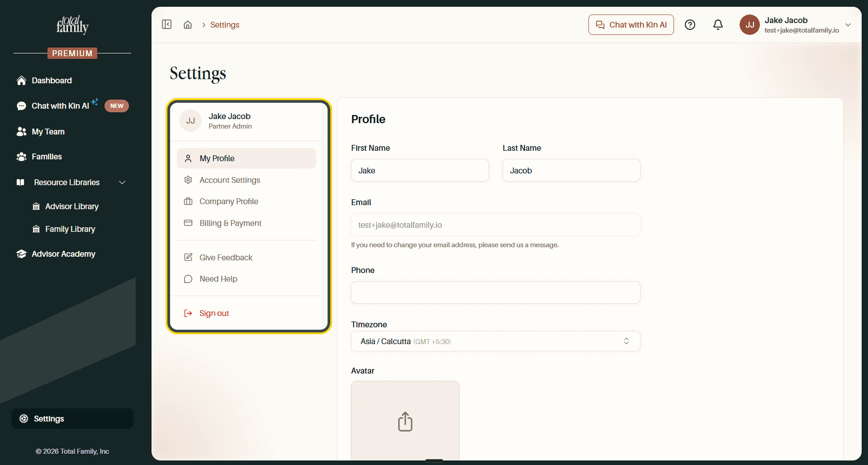
Task: Click the Settings gear icon in sidebar
Action: point(24,419)
